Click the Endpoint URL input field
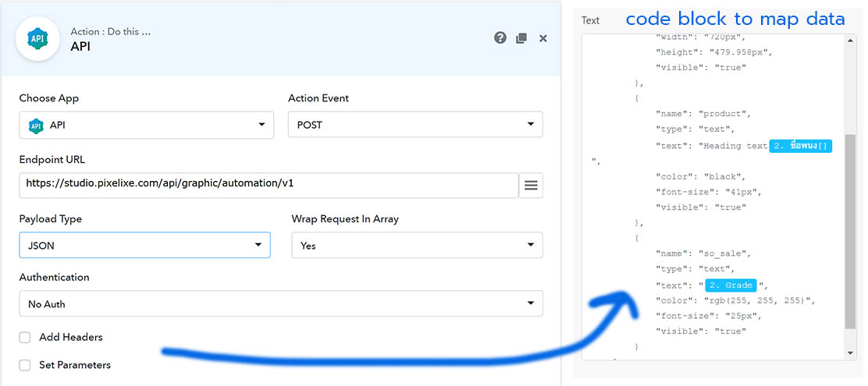This screenshot has height=386, width=868. point(269,185)
